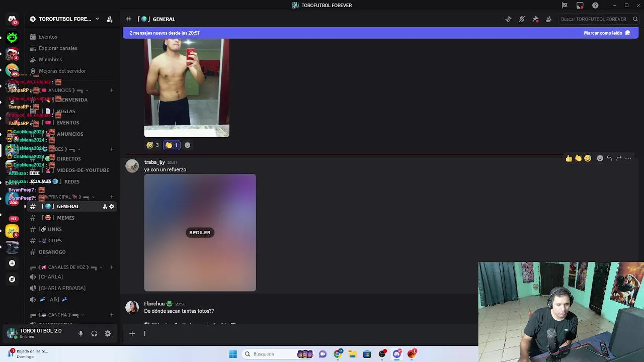Add another reaction under the photo

pyautogui.click(x=187, y=145)
